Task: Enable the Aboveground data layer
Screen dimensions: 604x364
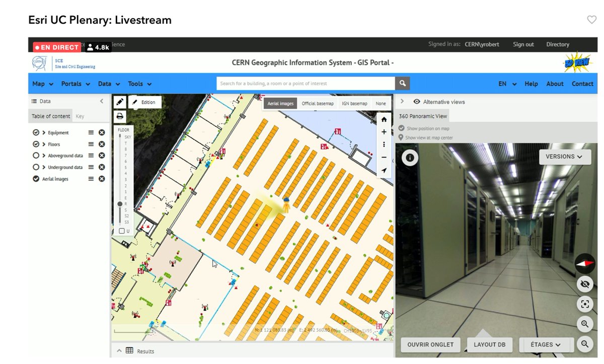Action: pos(36,156)
